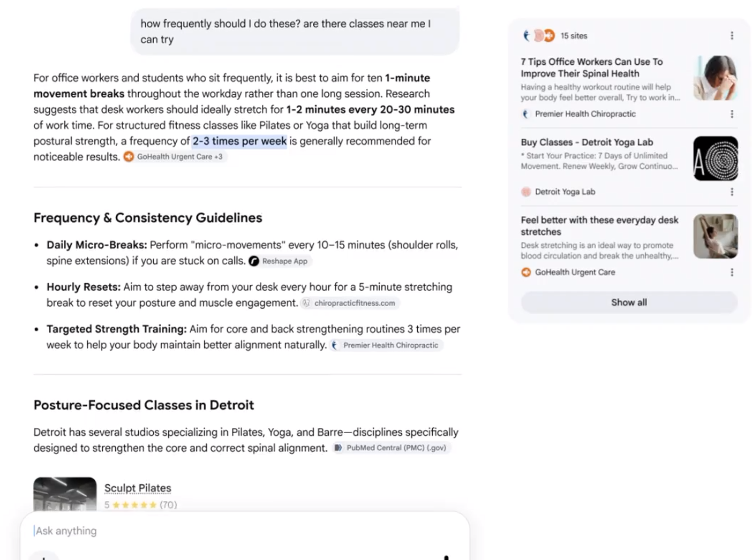Screen dimensions: 752x560
Task: Open Feel better with everyday desk stretches article
Action: coord(599,226)
